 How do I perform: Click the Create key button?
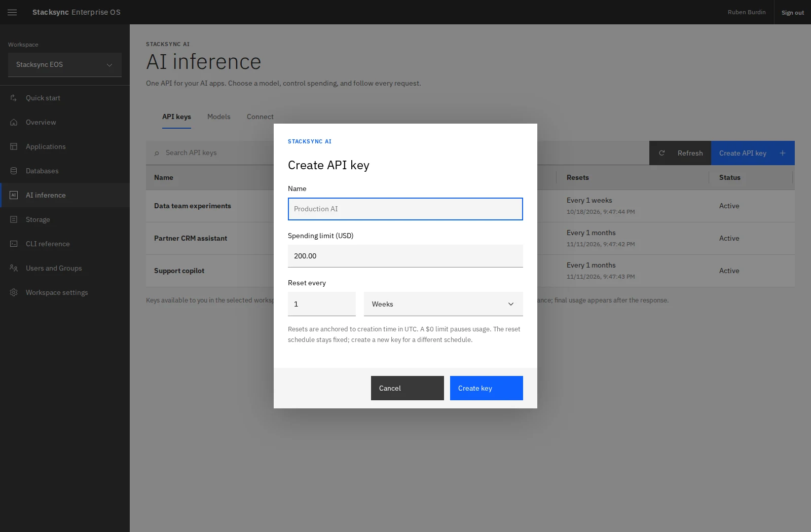(x=487, y=388)
